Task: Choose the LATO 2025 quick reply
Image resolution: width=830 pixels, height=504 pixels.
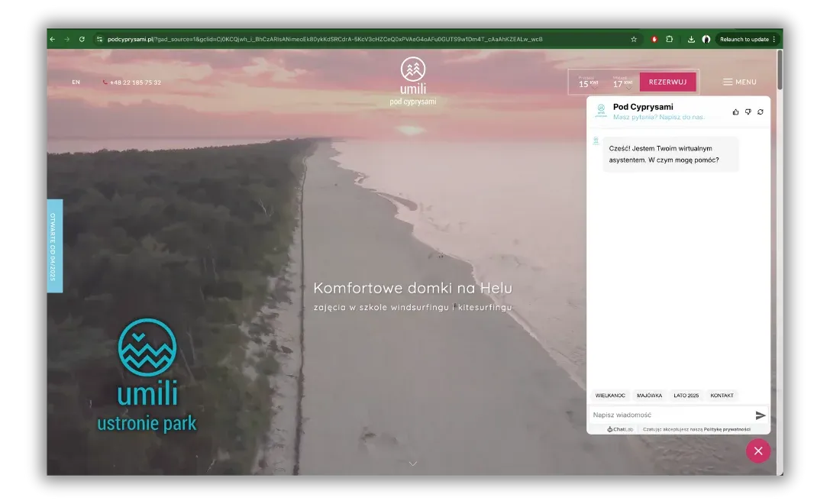Action: tap(686, 396)
